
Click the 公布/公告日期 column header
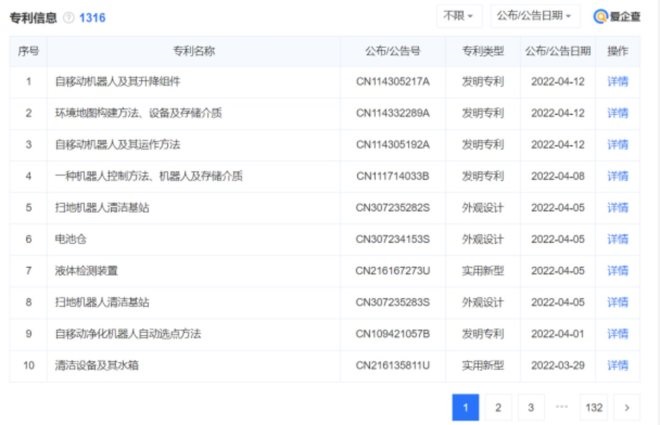[x=557, y=50]
